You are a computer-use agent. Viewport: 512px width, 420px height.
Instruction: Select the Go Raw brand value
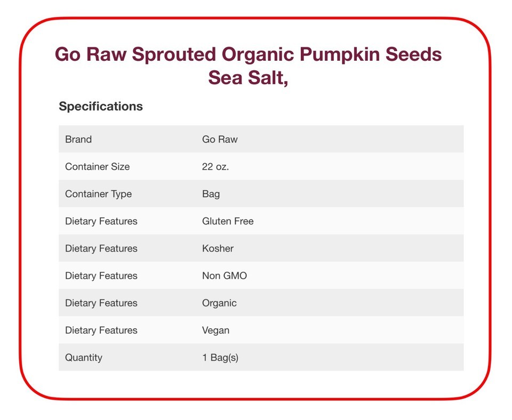[220, 139]
